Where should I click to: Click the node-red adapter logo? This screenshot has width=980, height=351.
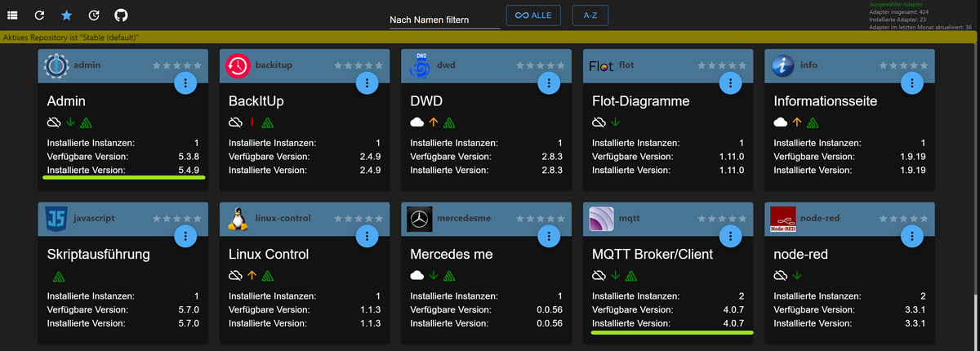tap(783, 218)
